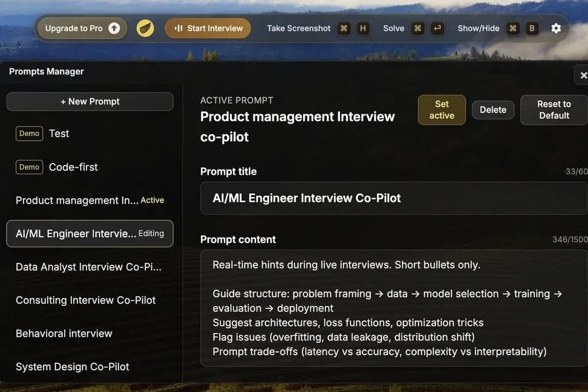
Task: Open the System Design Co-Pilot prompt
Action: (x=72, y=367)
